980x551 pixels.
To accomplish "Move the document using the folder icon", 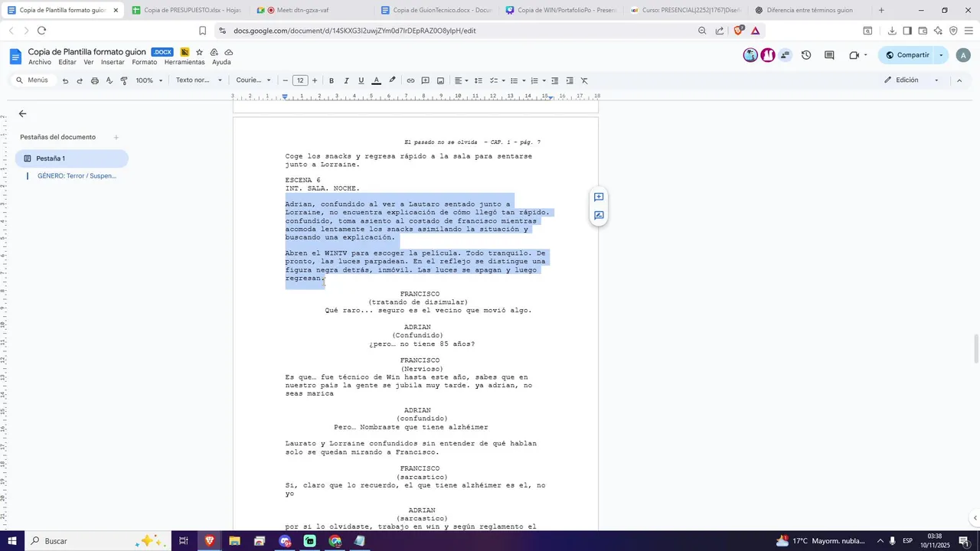I will (214, 52).
